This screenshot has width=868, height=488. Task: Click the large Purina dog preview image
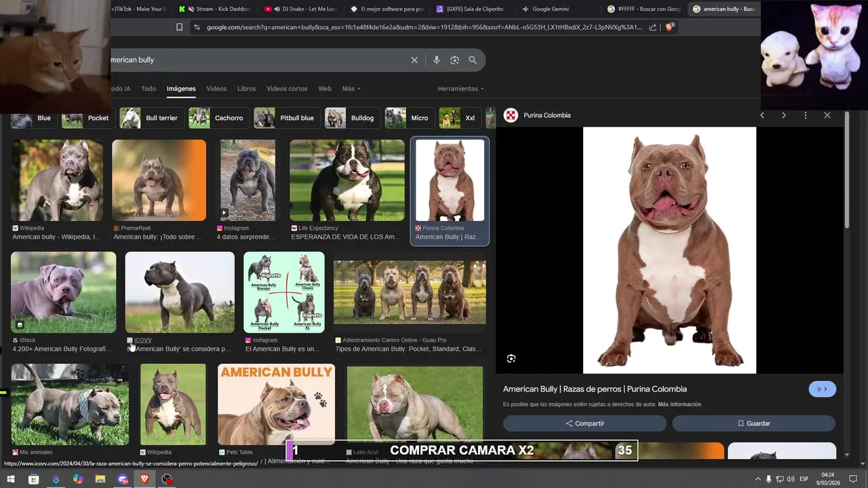669,250
